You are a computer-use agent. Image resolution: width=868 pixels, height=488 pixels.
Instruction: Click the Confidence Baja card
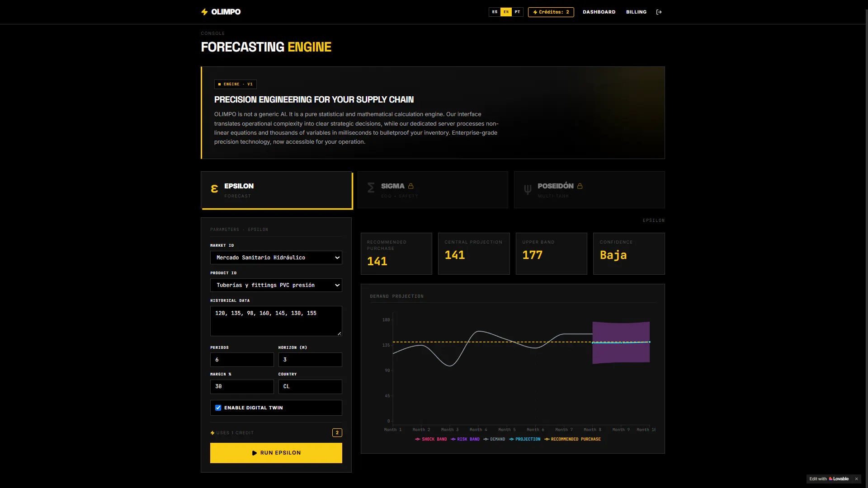tap(629, 253)
